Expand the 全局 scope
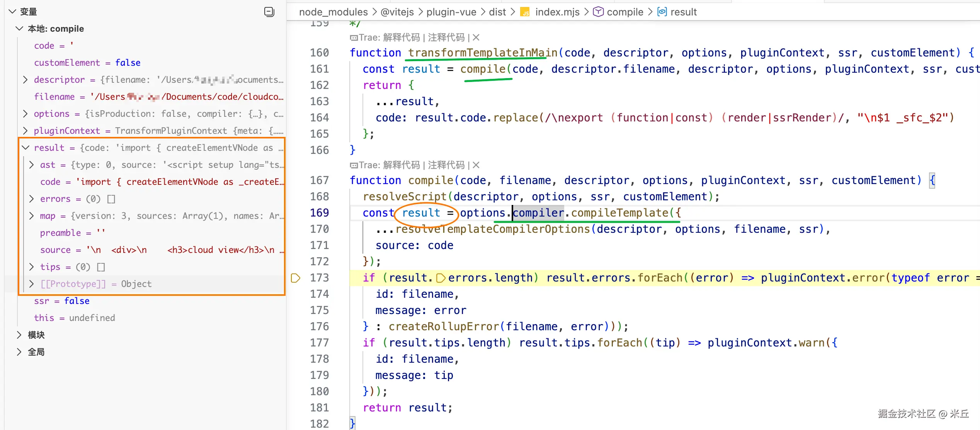 [19, 352]
